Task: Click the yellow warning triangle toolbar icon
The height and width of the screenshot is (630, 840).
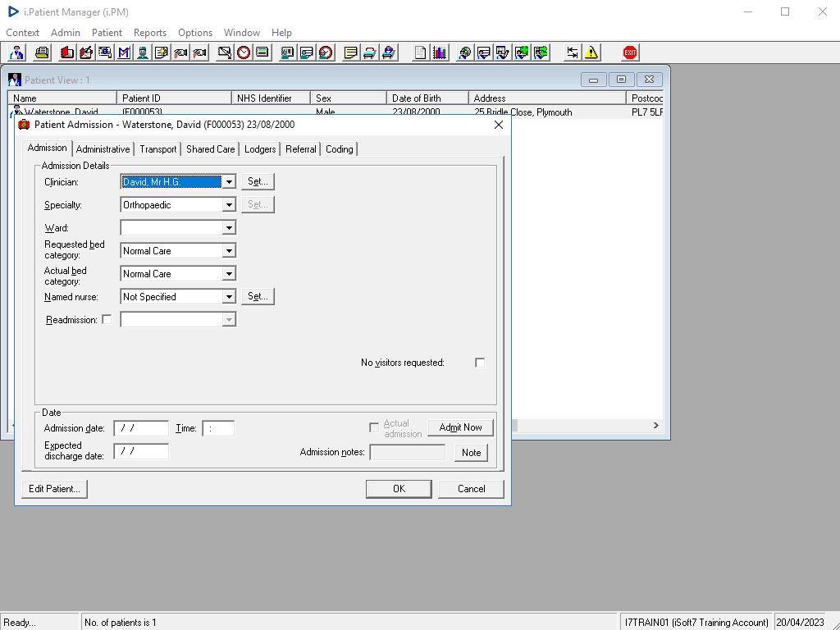Action: pyautogui.click(x=591, y=52)
